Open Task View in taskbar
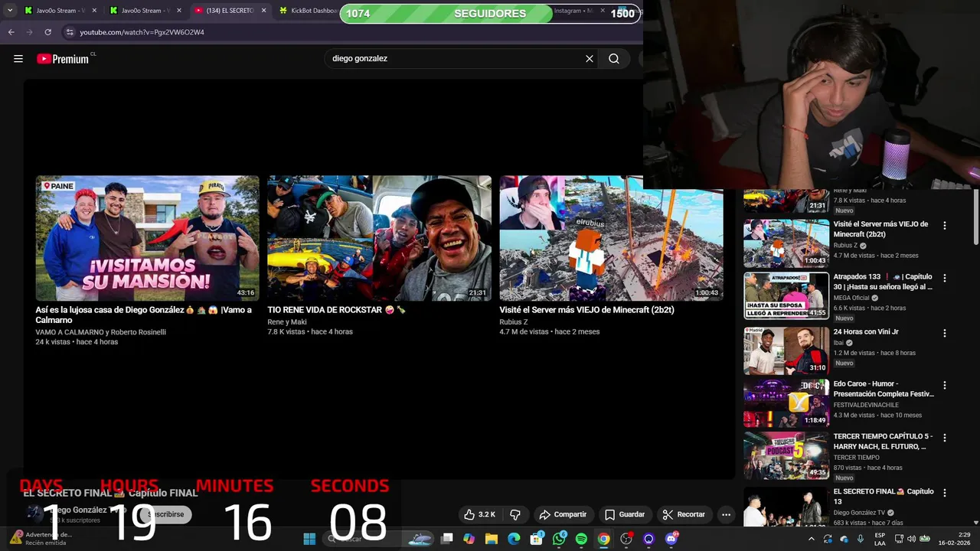 [x=447, y=539]
